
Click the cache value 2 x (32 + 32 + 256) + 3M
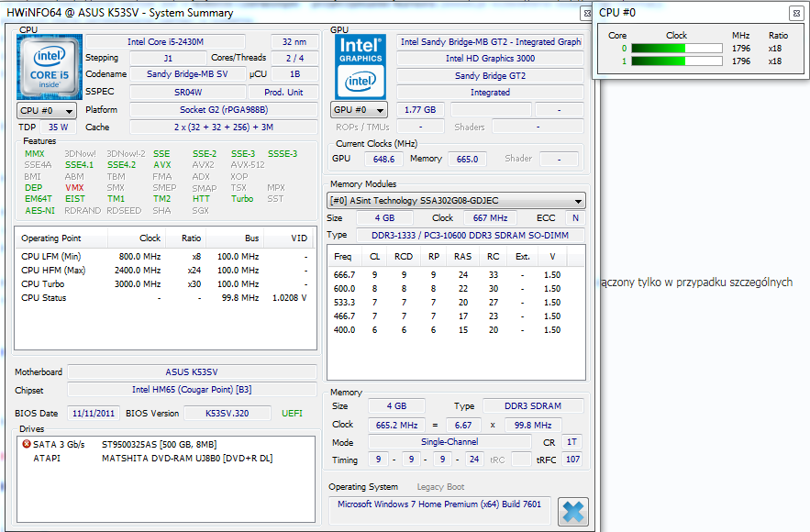pos(224,127)
